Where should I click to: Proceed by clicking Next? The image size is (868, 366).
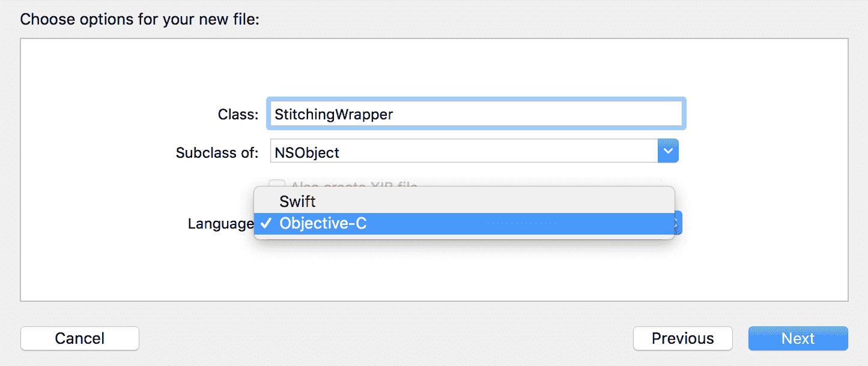coord(798,338)
